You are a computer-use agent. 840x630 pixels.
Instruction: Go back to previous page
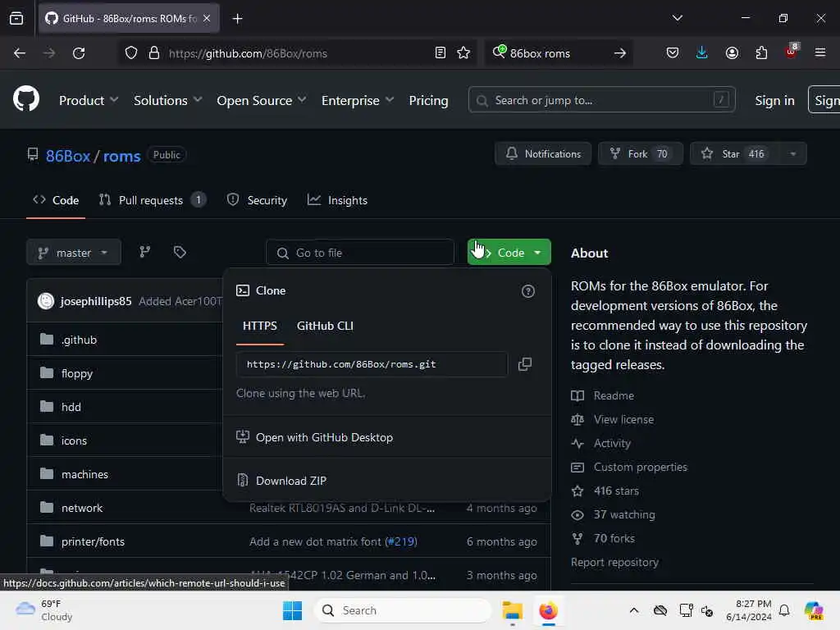click(20, 53)
